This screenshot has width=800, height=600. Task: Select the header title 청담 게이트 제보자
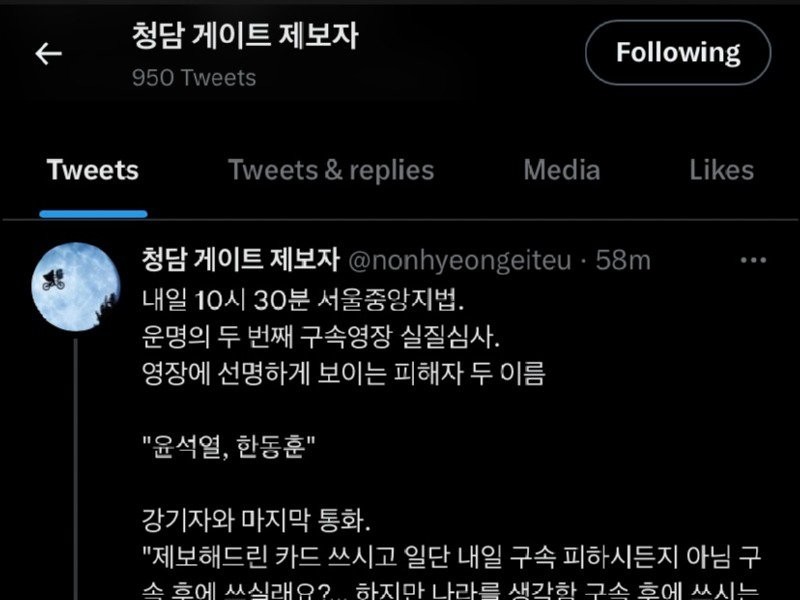tap(245, 36)
